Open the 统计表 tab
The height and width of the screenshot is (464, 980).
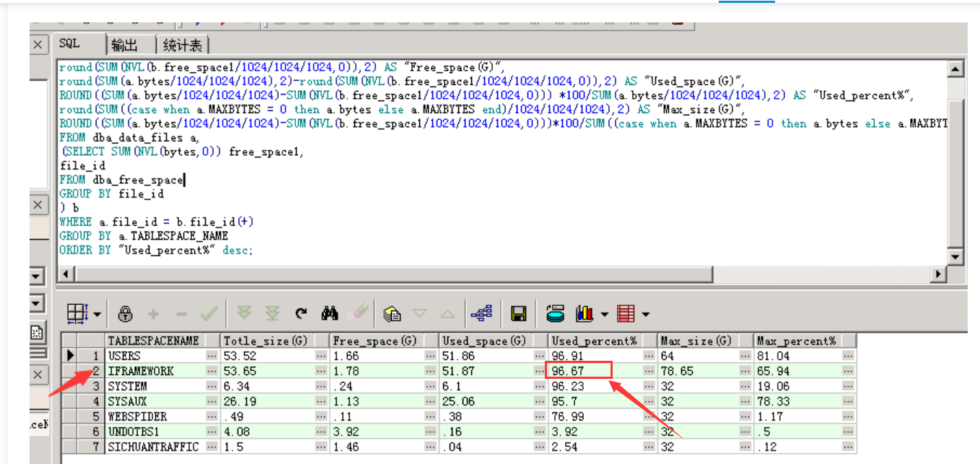click(182, 45)
